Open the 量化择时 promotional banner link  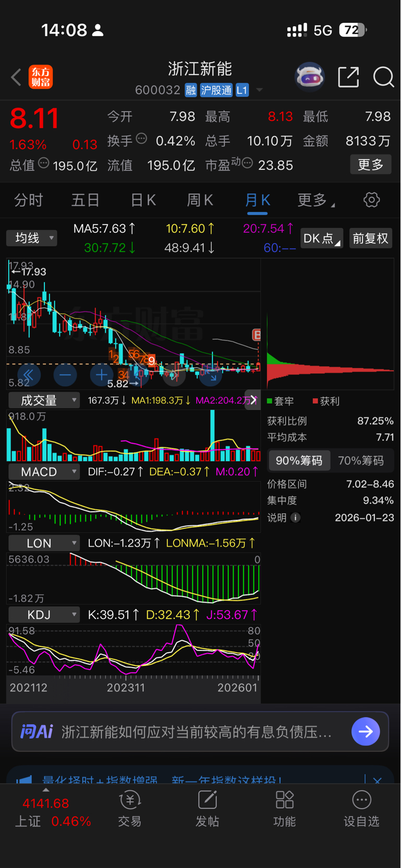pos(162,780)
